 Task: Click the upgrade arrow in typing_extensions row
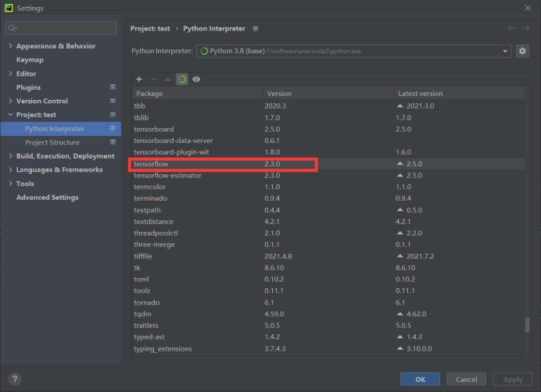(399, 348)
